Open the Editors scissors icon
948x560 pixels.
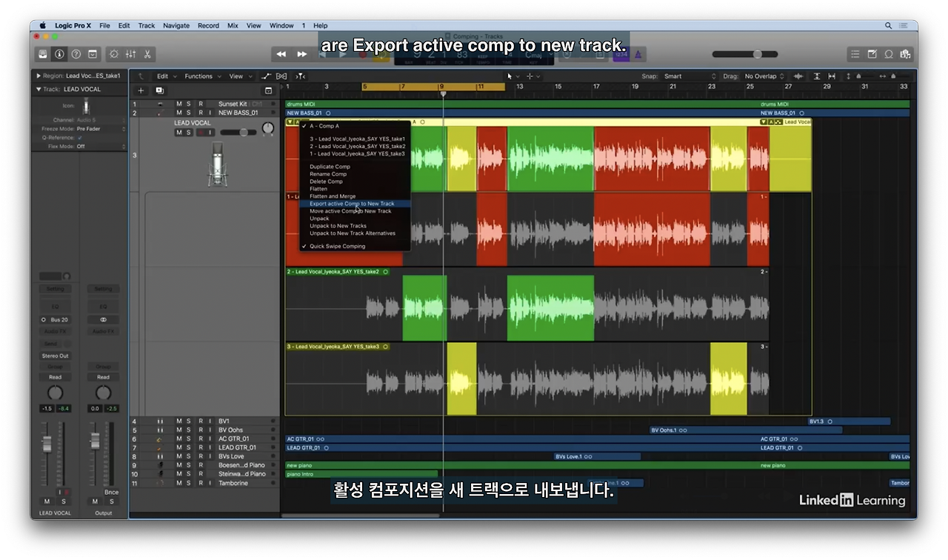coord(147,54)
